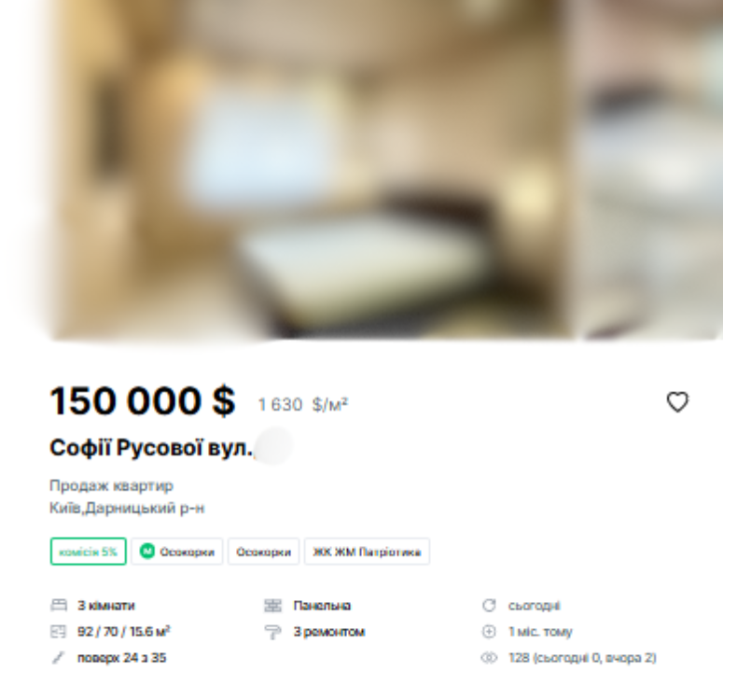The height and width of the screenshot is (700, 751).
Task: Select the Осокорки metro station tag
Action: (176, 552)
